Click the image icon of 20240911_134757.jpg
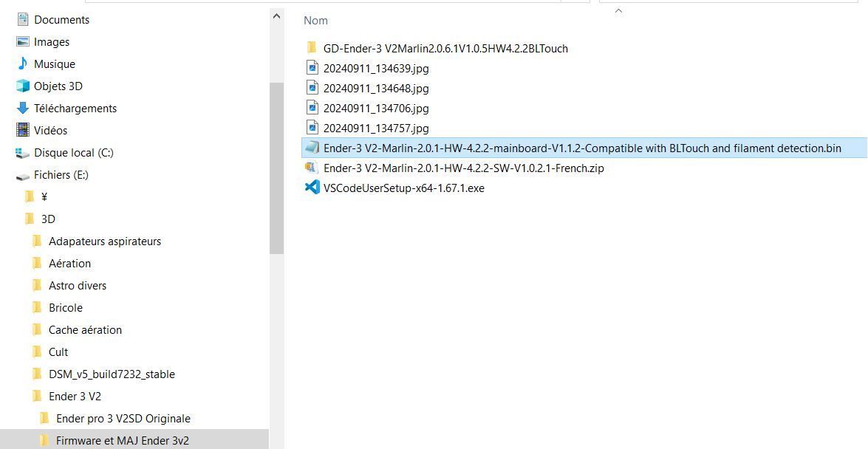The image size is (868, 449). tap(312, 127)
